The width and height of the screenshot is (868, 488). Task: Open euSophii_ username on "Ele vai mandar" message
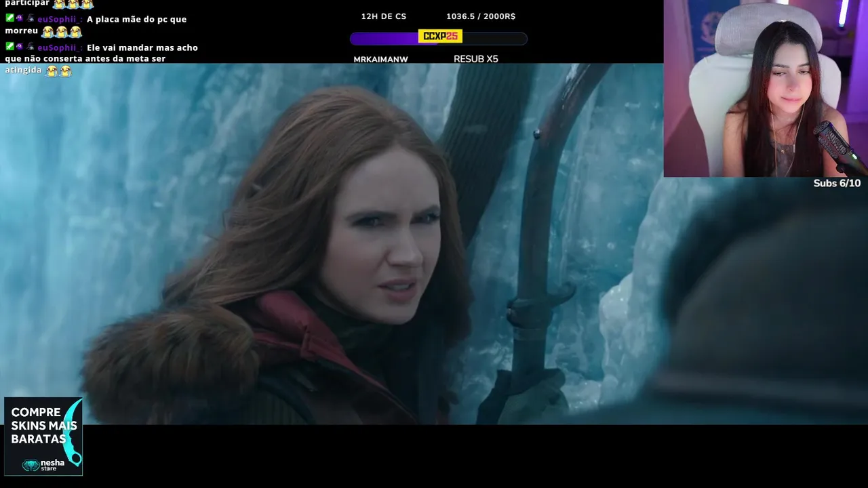click(x=60, y=47)
